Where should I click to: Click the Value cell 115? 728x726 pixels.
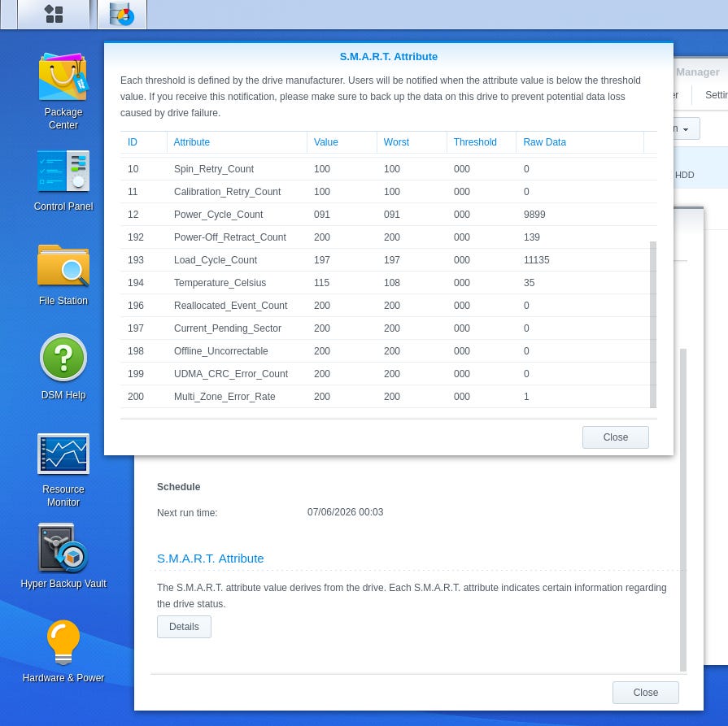click(x=322, y=283)
